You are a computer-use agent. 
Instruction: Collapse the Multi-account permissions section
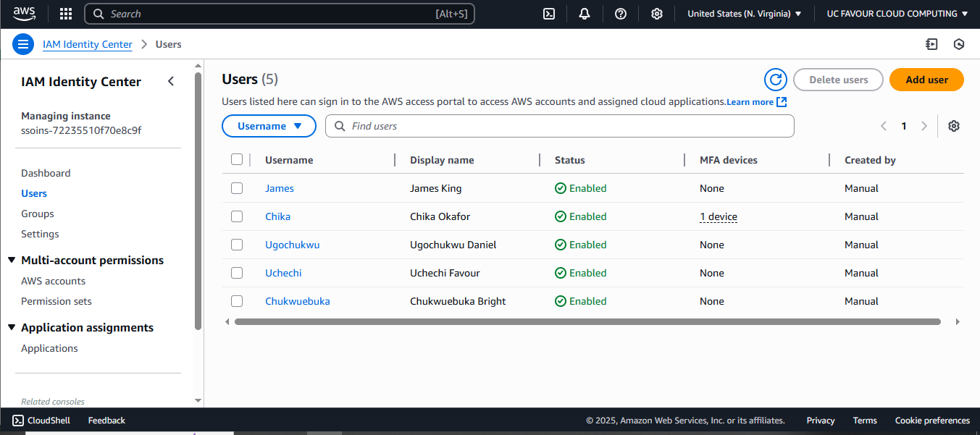pos(12,260)
